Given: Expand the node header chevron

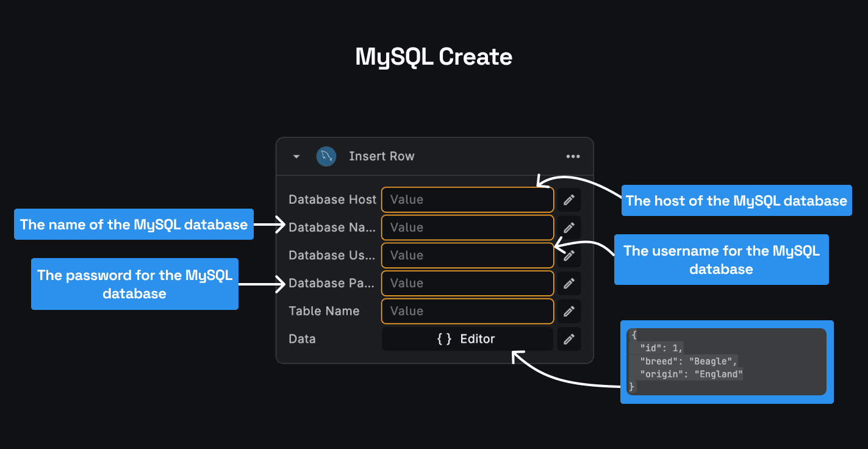Looking at the screenshot, I should coord(295,156).
